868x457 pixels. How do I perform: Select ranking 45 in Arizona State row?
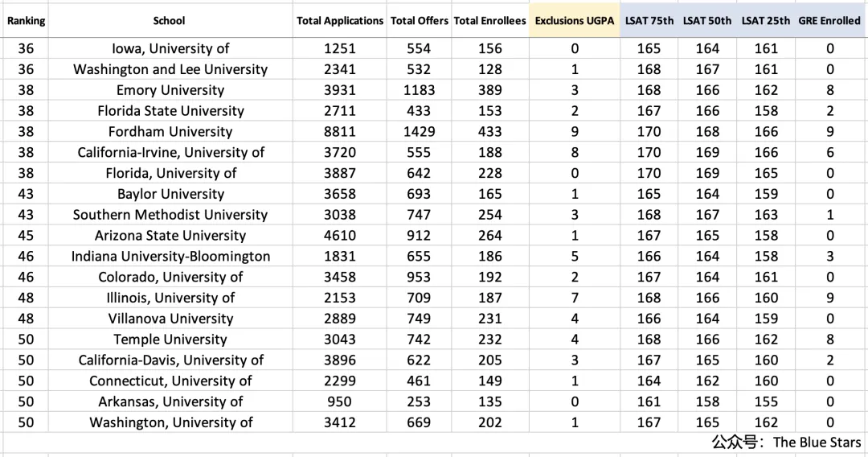[x=26, y=236]
